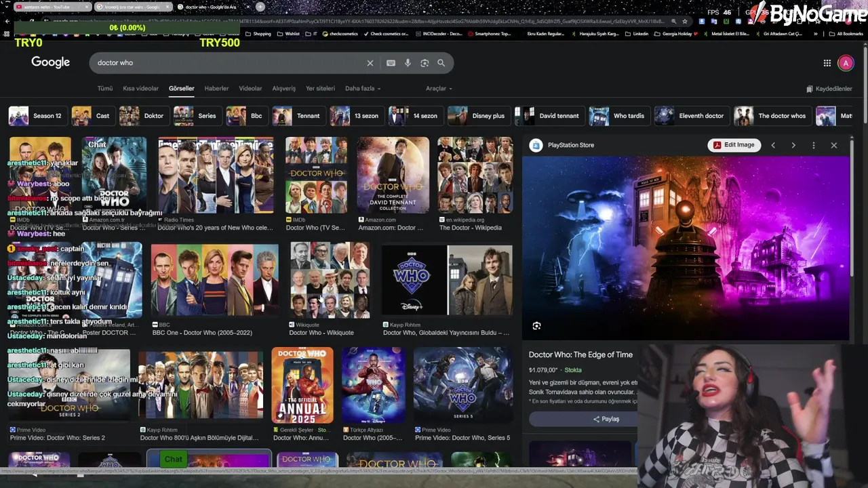The width and height of the screenshot is (868, 488).
Task: Filter by the Bbc chip
Action: pos(246,116)
